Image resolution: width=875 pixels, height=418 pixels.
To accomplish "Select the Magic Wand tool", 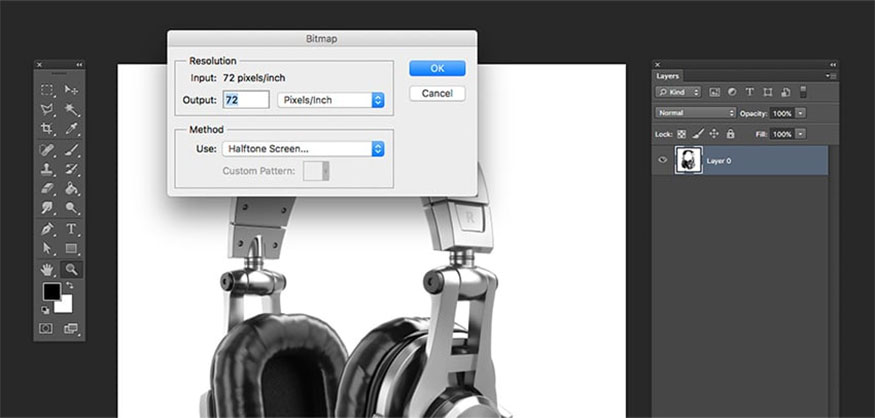I will (x=71, y=109).
